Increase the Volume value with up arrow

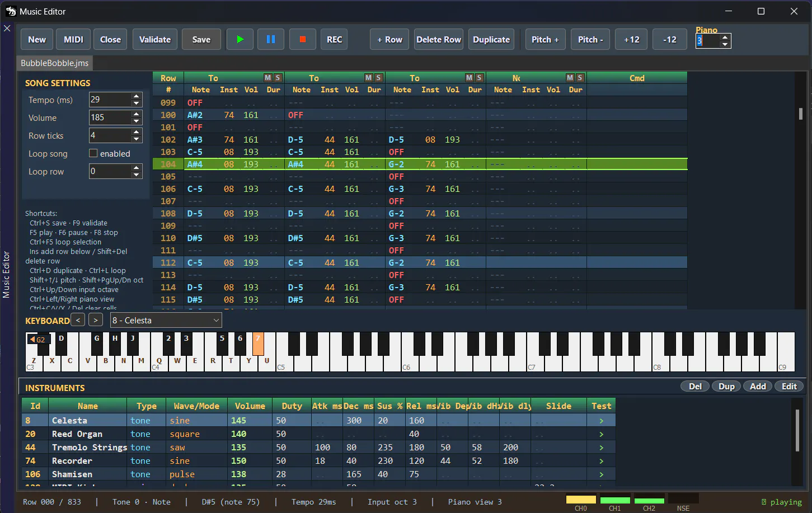[x=137, y=114]
